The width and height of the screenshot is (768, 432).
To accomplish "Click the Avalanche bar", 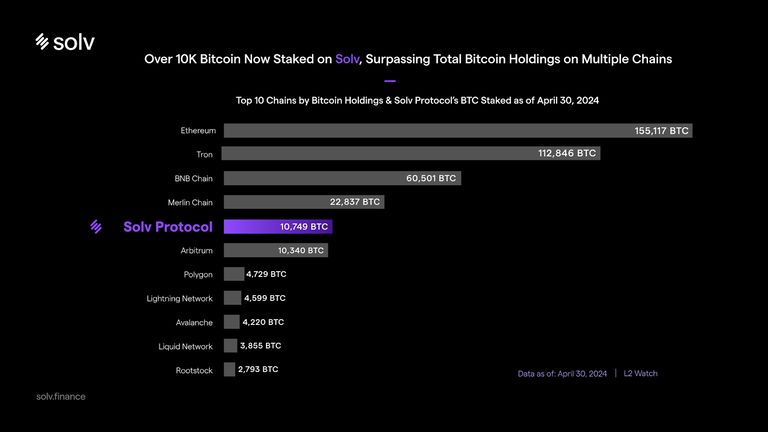I will click(x=232, y=322).
